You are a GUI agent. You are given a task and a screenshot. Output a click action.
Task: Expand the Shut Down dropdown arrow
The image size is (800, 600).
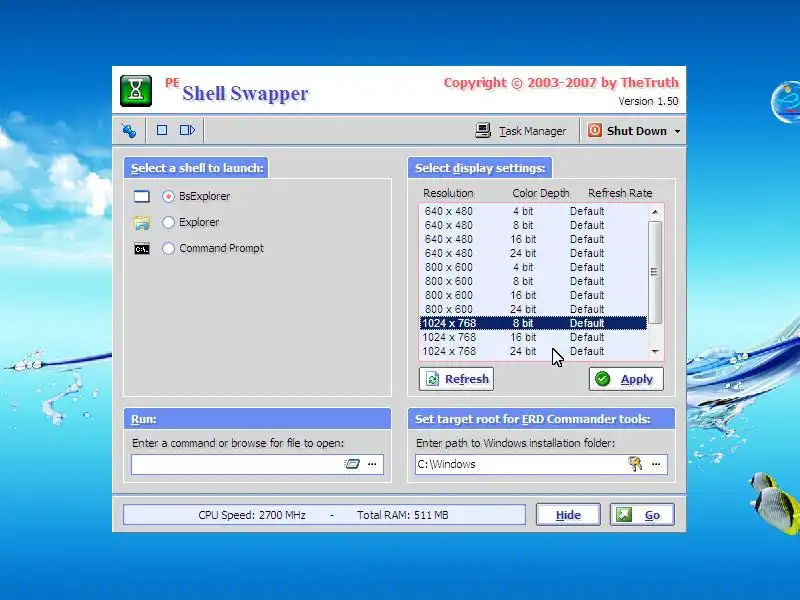(677, 131)
